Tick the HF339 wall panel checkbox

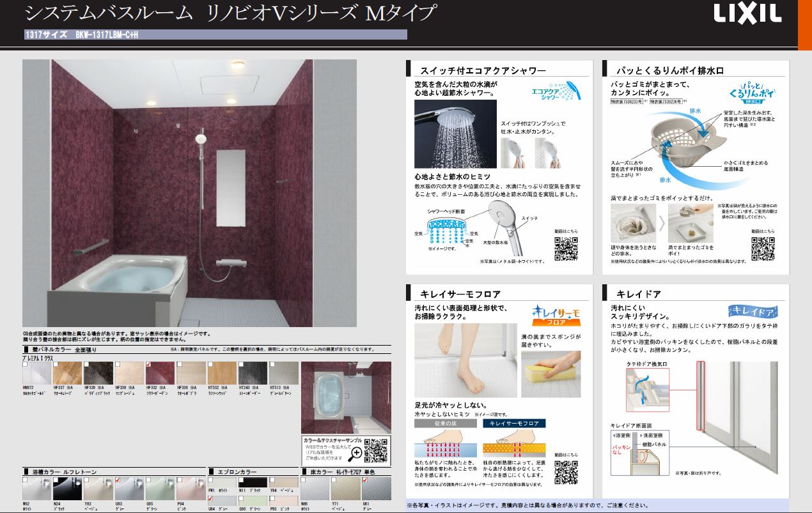click(87, 364)
